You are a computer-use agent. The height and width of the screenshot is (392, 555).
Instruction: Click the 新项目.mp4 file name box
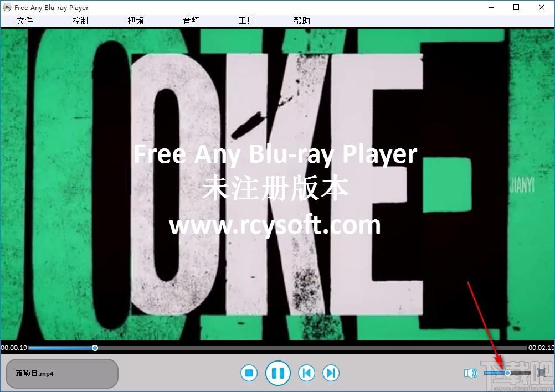coord(62,374)
